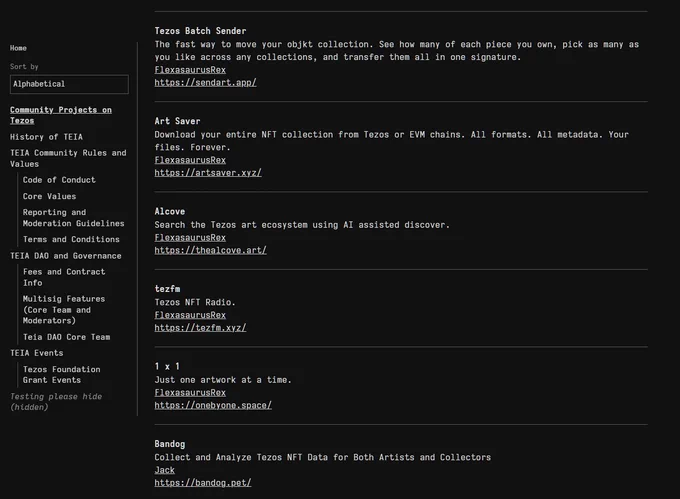The image size is (680, 499).
Task: Click the 'Tezos Batch Sender' heading
Action: pyautogui.click(x=200, y=31)
